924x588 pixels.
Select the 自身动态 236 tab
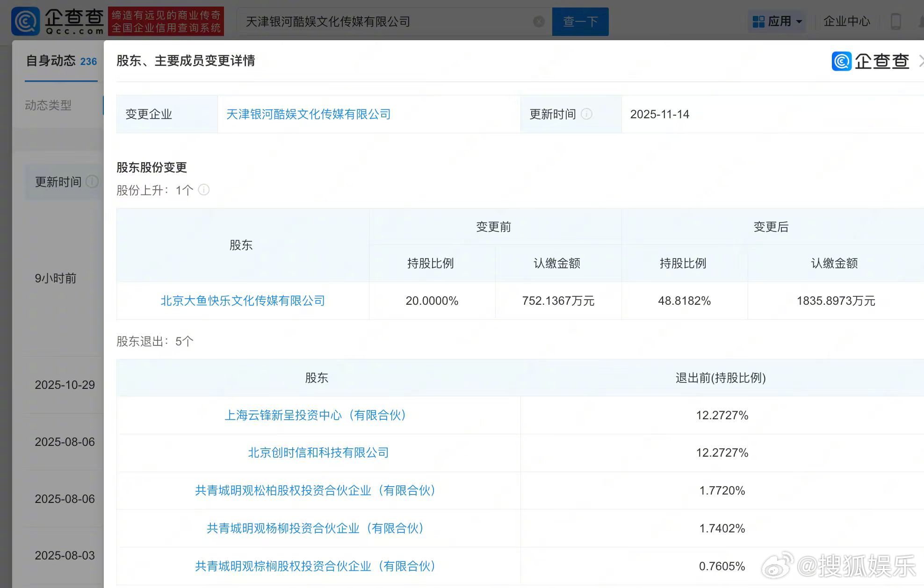click(x=61, y=61)
